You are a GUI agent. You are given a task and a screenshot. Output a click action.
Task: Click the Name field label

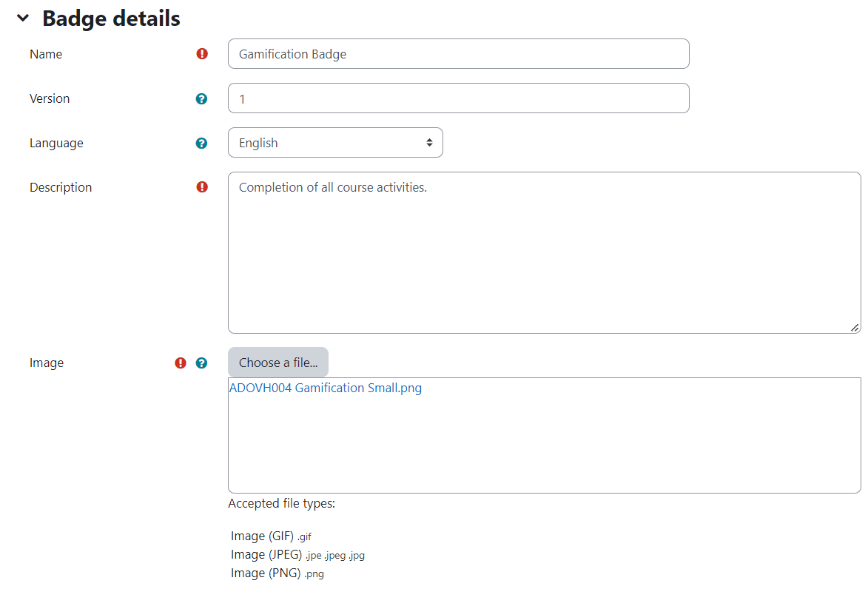(x=46, y=54)
